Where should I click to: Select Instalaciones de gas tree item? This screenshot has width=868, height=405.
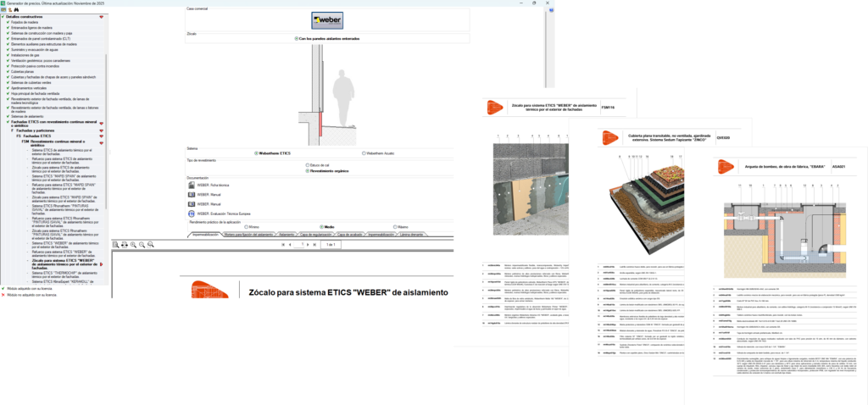coord(25,55)
